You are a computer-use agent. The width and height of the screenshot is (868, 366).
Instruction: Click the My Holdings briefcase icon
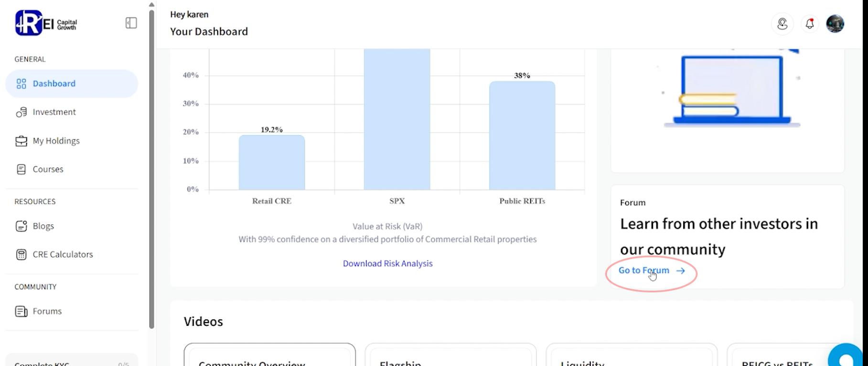tap(21, 141)
